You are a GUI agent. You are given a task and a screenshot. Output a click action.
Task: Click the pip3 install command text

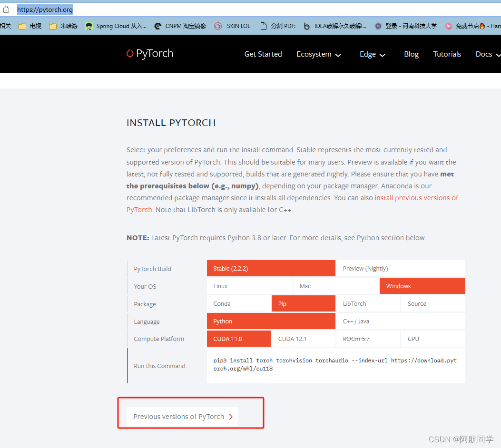click(x=335, y=364)
